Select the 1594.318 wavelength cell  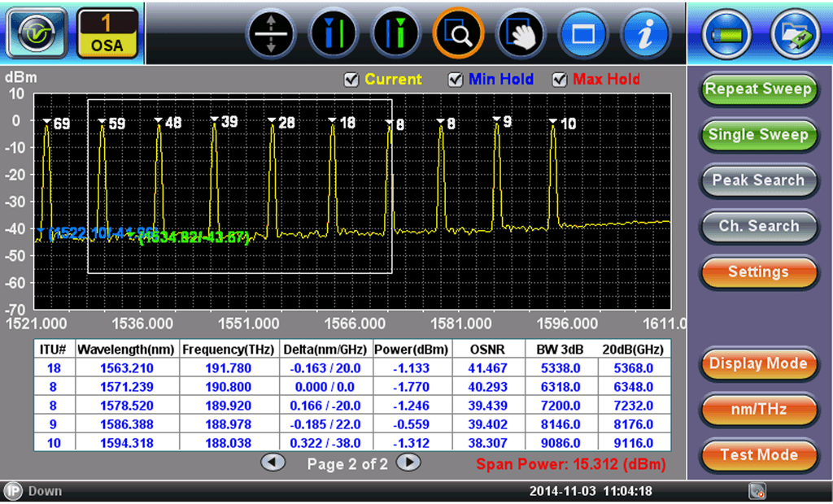[127, 443]
